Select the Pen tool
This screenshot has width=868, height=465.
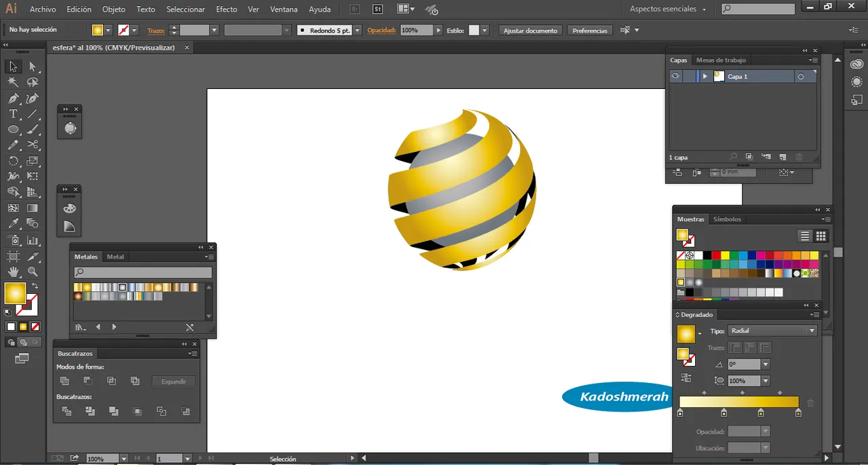coord(13,98)
